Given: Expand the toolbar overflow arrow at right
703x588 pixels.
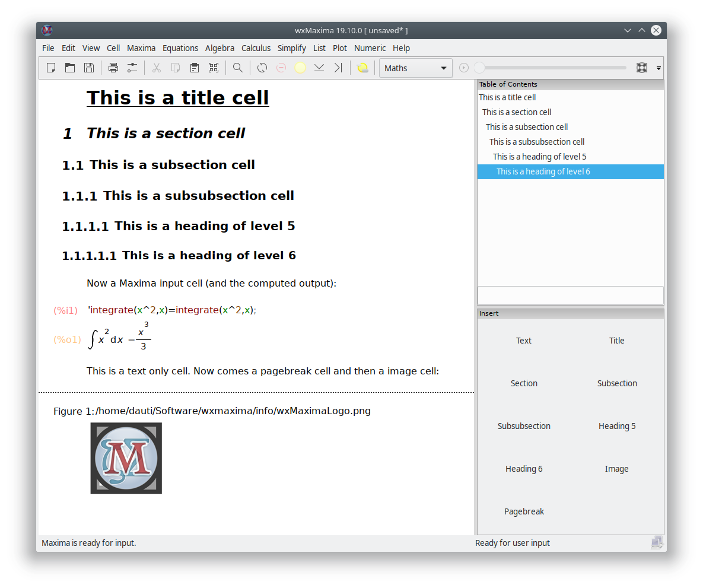Looking at the screenshot, I should click(x=659, y=68).
